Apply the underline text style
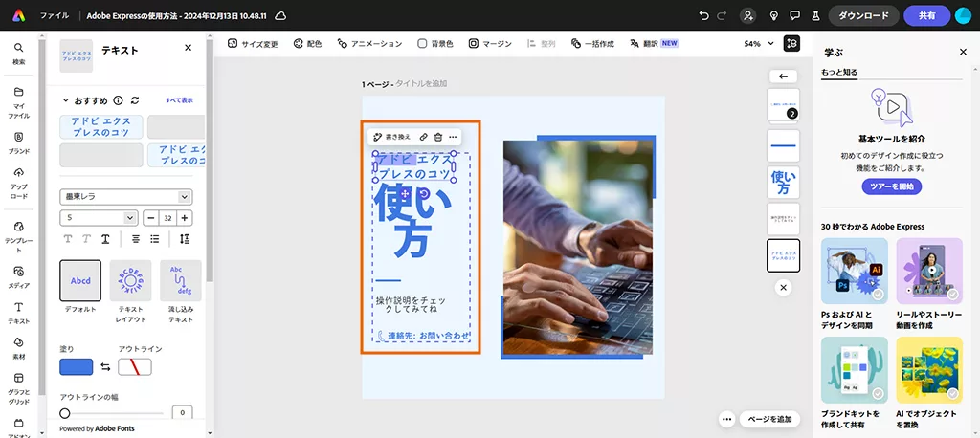The height and width of the screenshot is (438, 980). pyautogui.click(x=106, y=239)
